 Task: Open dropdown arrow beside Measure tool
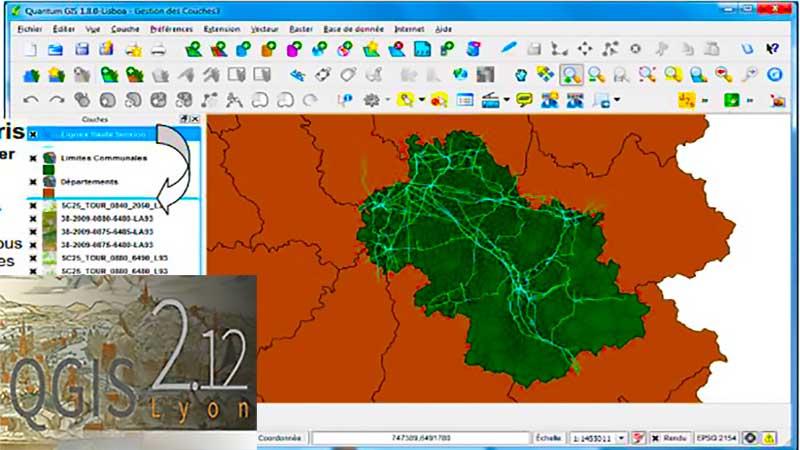[x=506, y=101]
